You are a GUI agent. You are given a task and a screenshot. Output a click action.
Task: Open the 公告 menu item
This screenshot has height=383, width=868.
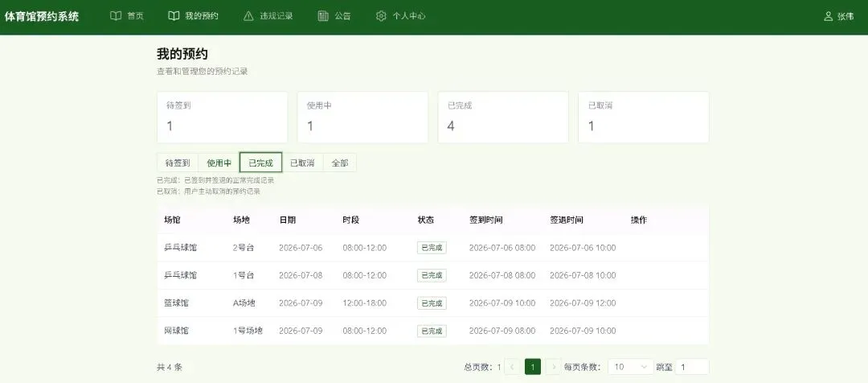click(x=334, y=16)
